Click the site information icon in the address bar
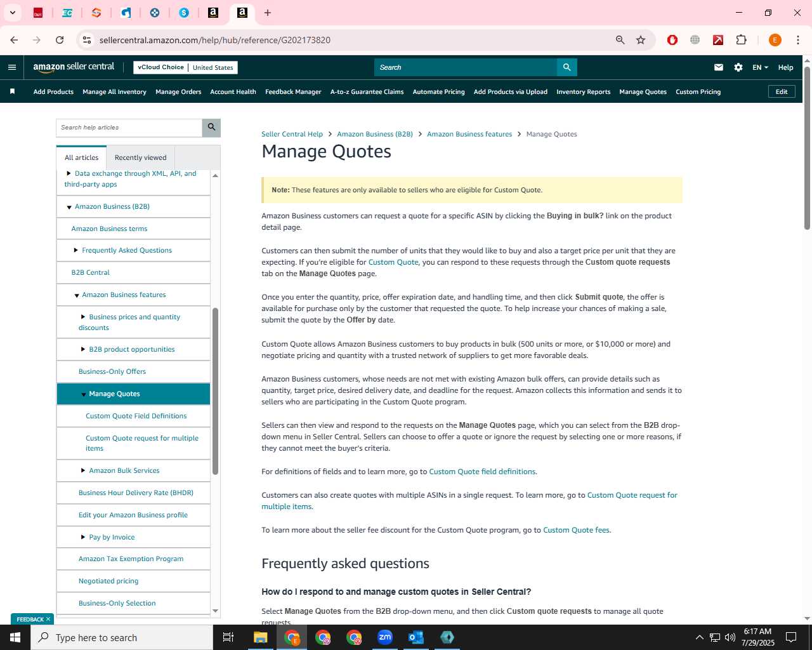Screen dimensions: 812x650 click(x=87, y=40)
